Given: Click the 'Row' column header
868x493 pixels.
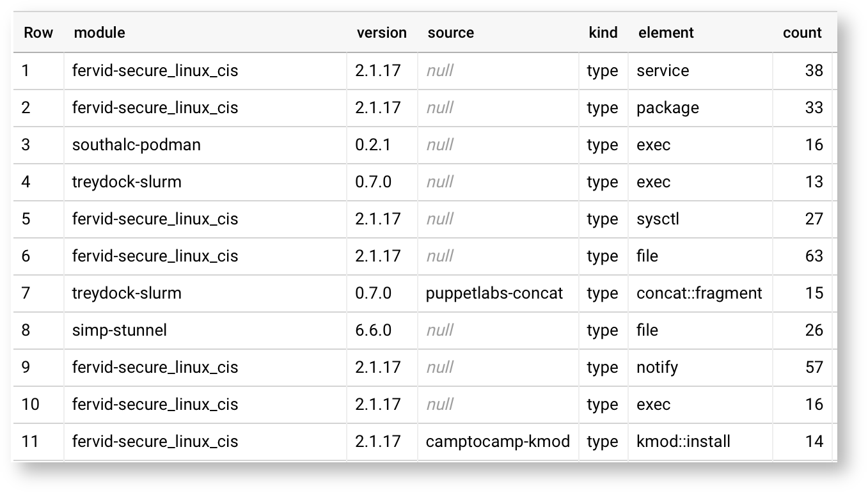Looking at the screenshot, I should tap(38, 33).
